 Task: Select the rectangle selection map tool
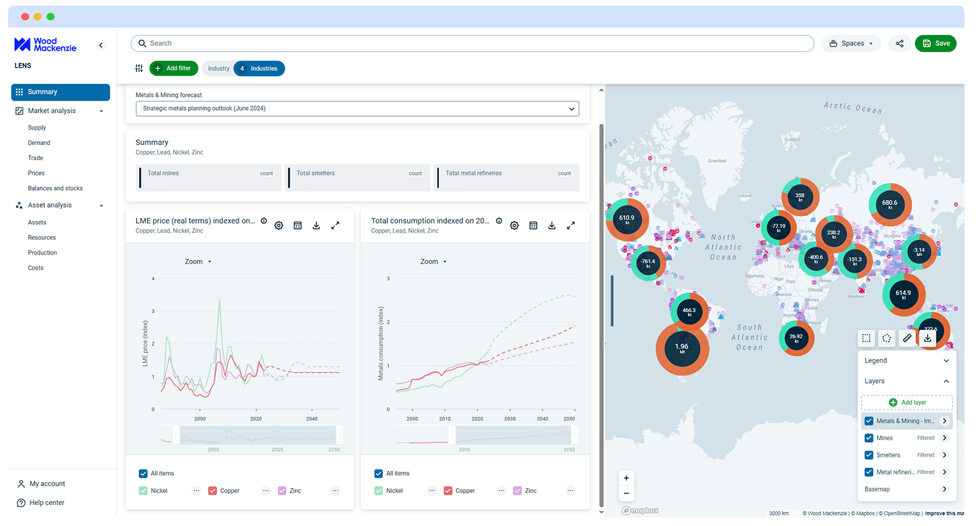[866, 338]
